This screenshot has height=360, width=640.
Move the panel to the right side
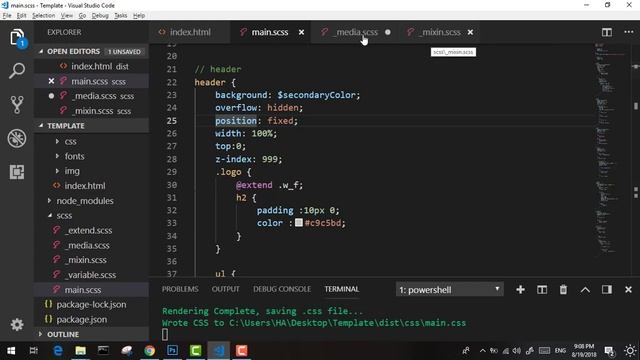tap(607, 289)
